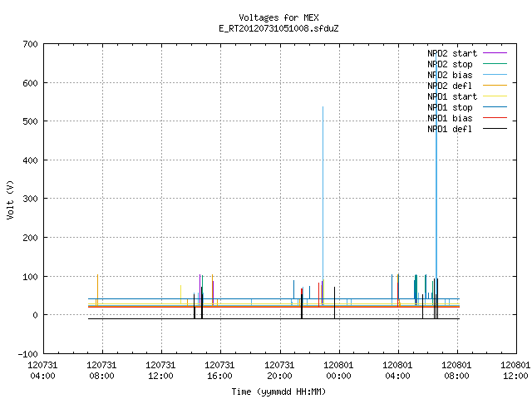Viewport: 532px width, 399px height.
Task: Click the 700 y-axis tick label
Action: tap(30, 44)
